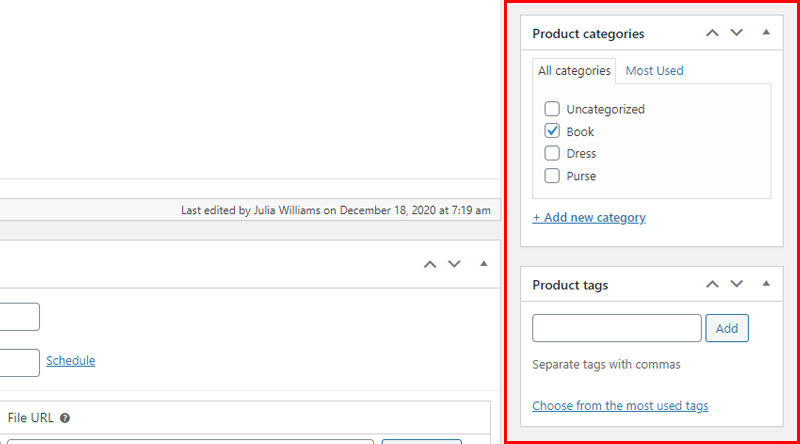The width and height of the screenshot is (800, 444).
Task: Check the Purse category
Action: coord(552,176)
